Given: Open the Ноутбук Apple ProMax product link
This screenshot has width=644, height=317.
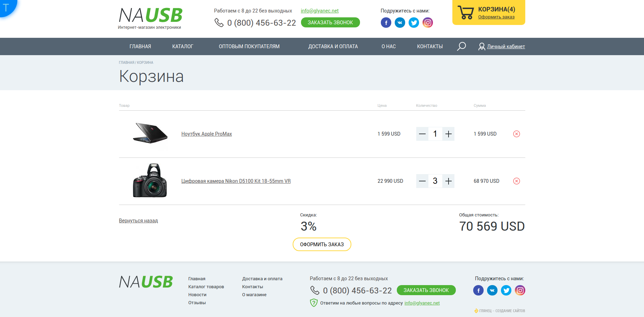Looking at the screenshot, I should 207,134.
